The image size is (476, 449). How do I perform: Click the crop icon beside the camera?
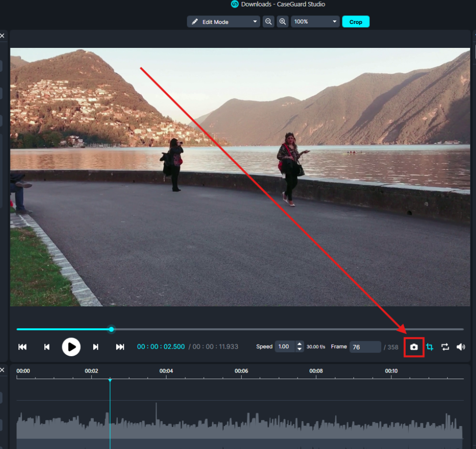[430, 347]
